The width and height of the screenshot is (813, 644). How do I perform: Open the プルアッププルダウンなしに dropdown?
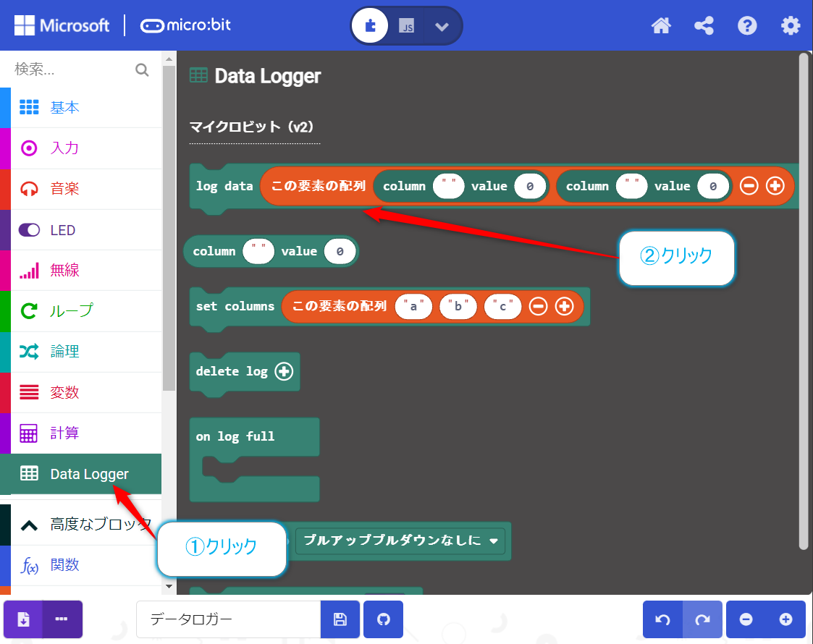point(400,541)
